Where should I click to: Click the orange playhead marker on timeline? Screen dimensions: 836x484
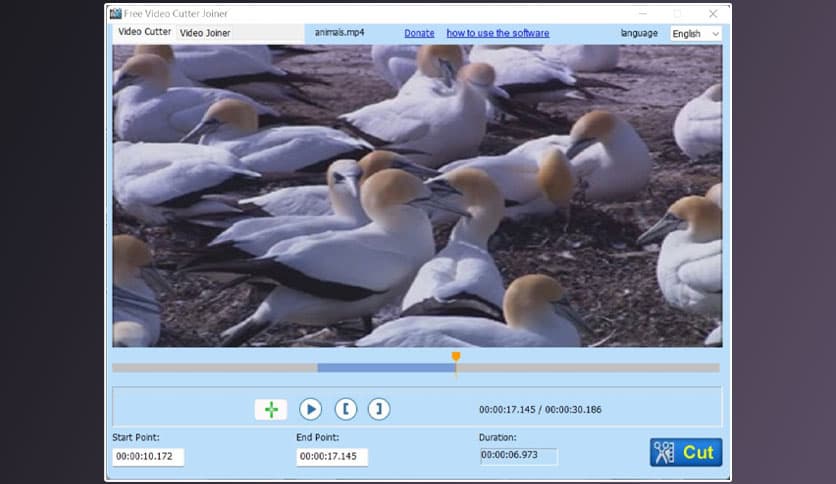[x=456, y=356]
